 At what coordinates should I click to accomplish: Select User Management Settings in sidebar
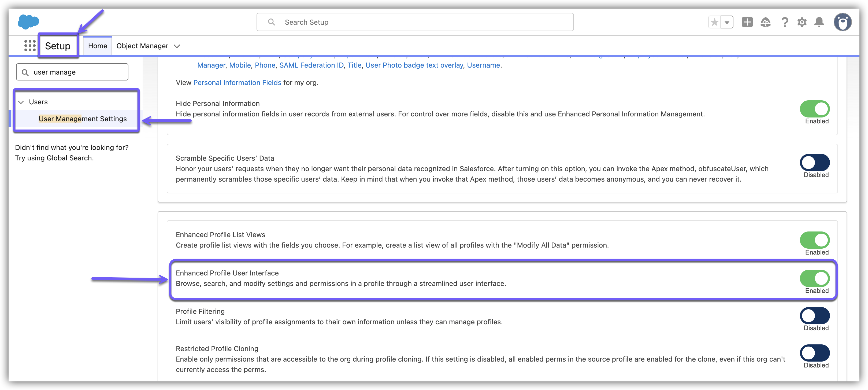83,119
